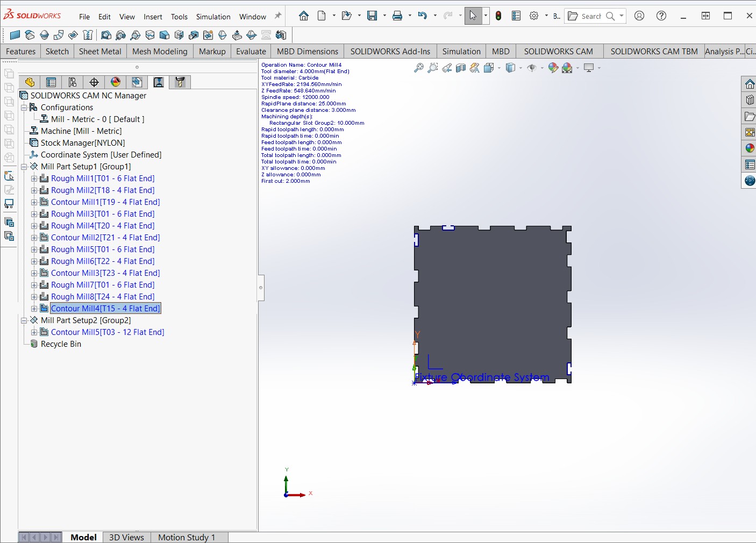This screenshot has height=543, width=756.
Task: Open the ConfigurationManager tab icon
Action: pos(73,82)
